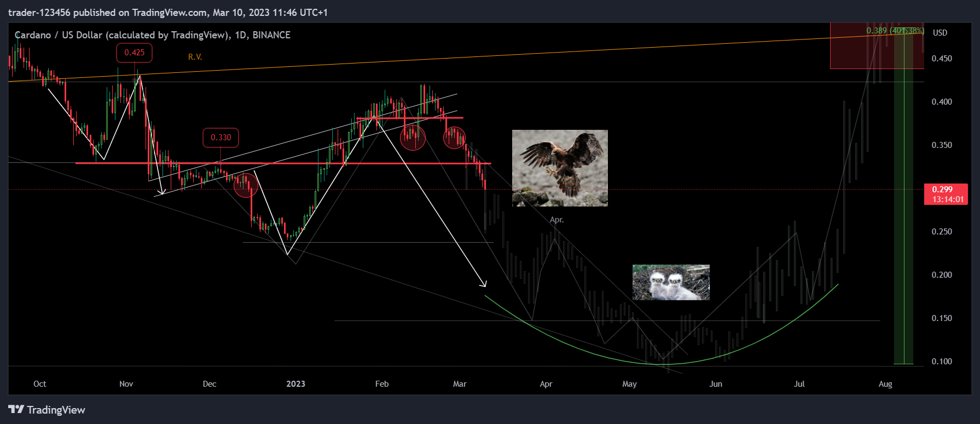This screenshot has width=980, height=424.
Task: Click the 0.150 price axis value
Action: coord(942,318)
